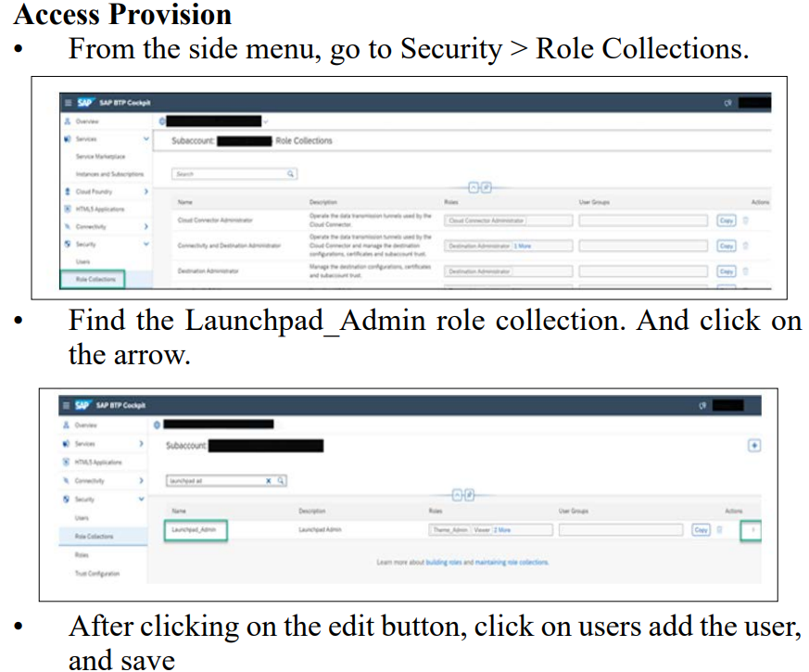809x672 pixels.
Task: Click help icon in lower screenshot header
Action: (702, 406)
